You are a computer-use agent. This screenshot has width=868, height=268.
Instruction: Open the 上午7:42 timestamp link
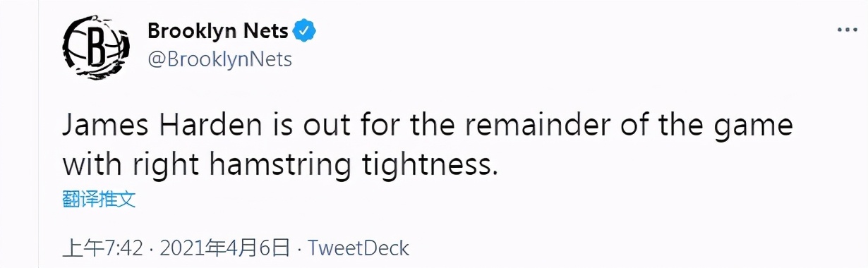pyautogui.click(x=103, y=248)
